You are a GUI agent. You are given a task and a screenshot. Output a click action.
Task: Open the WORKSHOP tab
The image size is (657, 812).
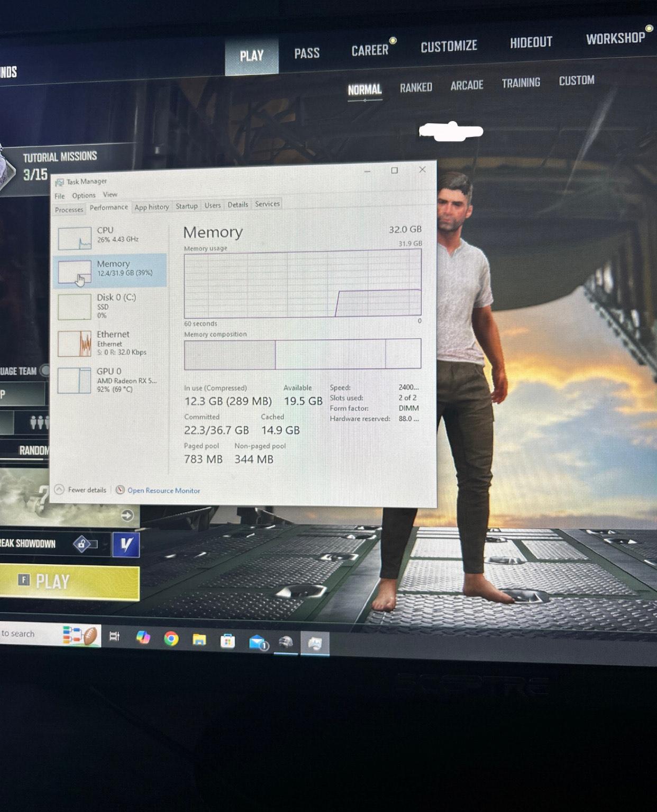click(x=615, y=38)
